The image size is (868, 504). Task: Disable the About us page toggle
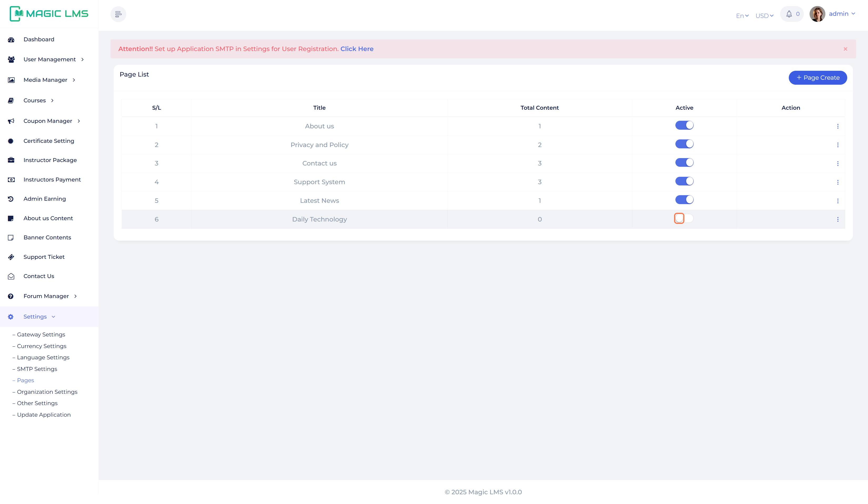coord(684,125)
